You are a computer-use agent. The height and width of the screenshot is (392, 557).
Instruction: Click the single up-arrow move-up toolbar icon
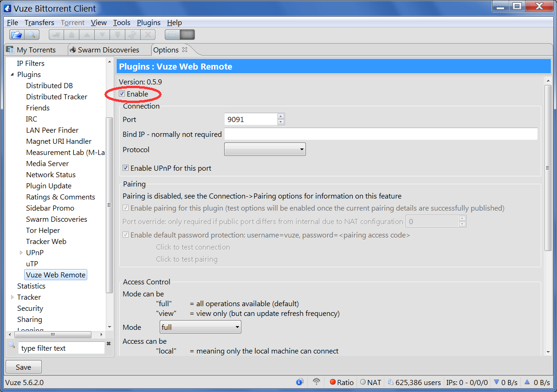(x=87, y=34)
